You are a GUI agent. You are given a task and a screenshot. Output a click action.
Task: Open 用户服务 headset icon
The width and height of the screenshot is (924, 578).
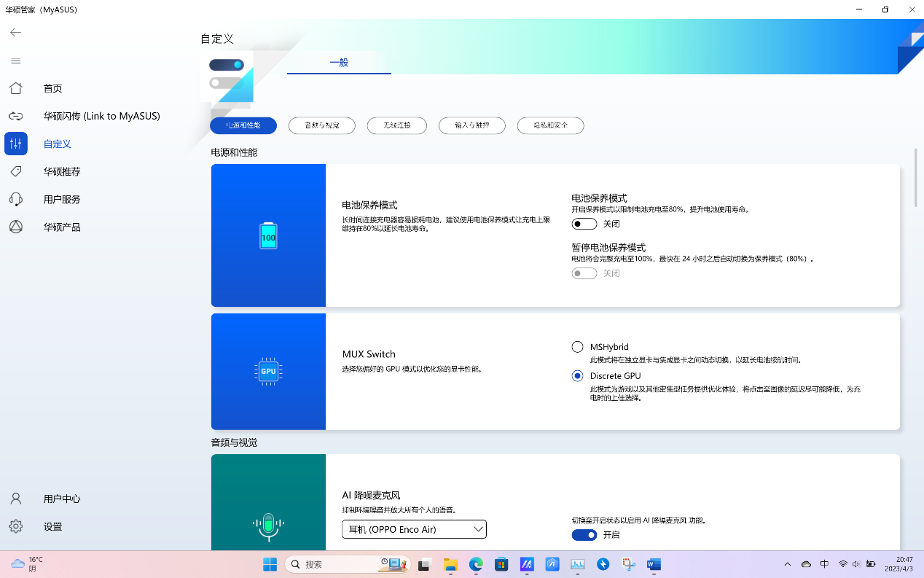coord(15,199)
